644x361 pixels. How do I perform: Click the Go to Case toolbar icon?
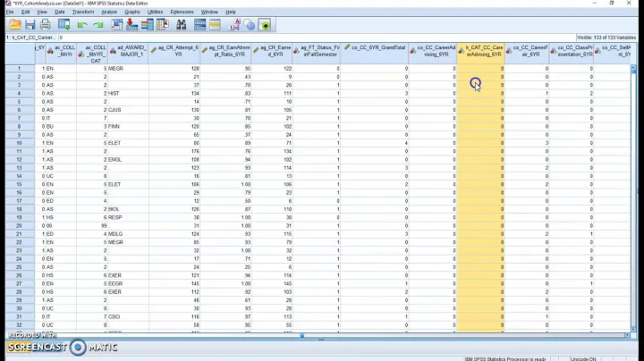point(117,25)
